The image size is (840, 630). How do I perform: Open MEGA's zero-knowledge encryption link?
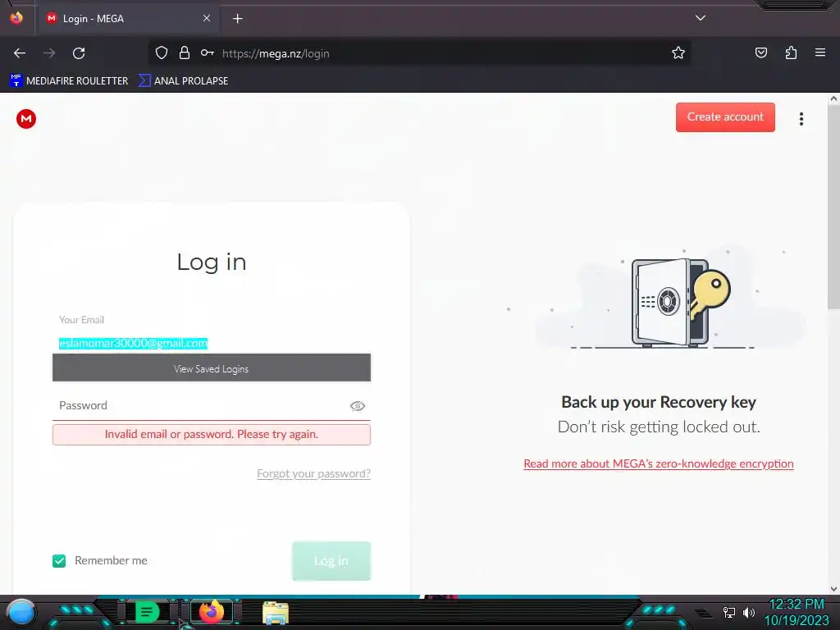point(659,464)
